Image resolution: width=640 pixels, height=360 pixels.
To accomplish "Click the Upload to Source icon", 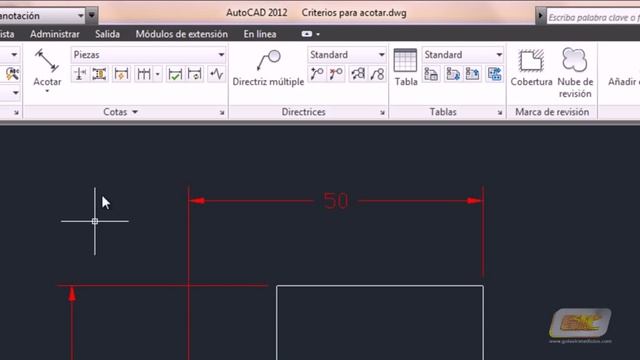I will click(472, 74).
